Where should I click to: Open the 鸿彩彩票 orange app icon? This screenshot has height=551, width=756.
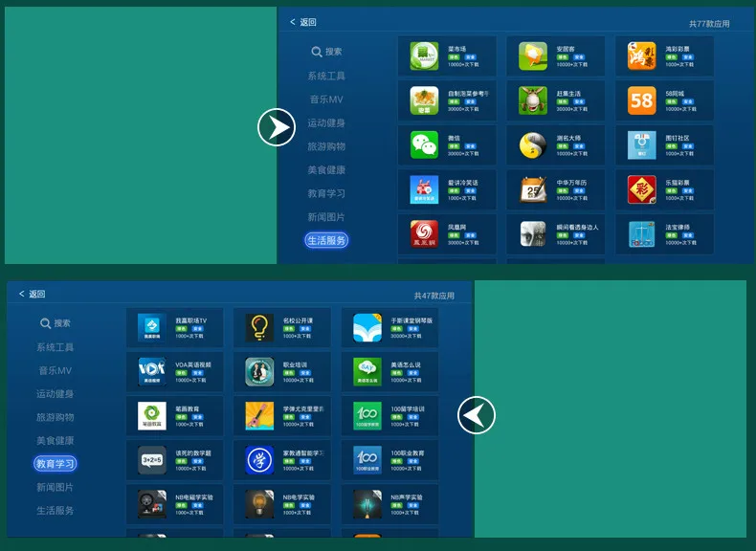point(642,55)
